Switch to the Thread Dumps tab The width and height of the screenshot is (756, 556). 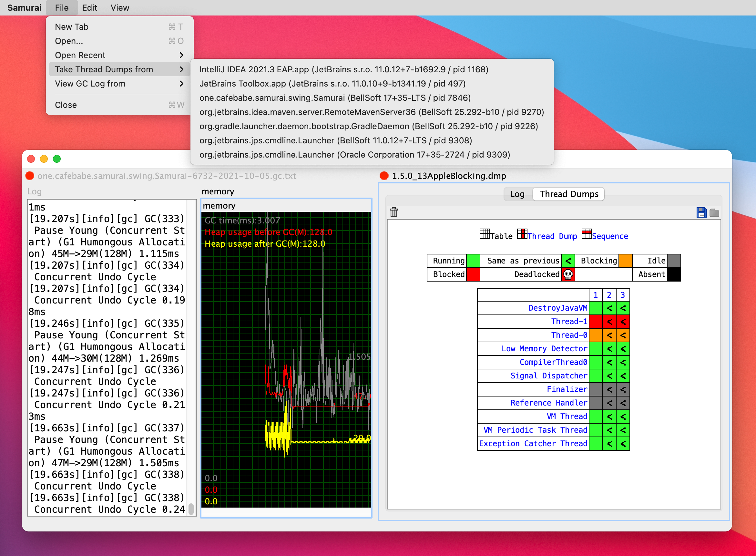pyautogui.click(x=568, y=194)
